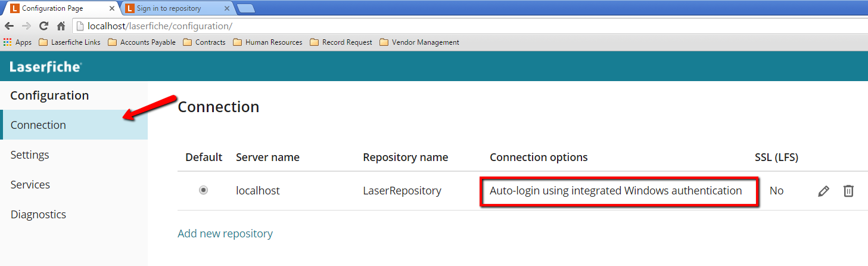Click the Auto-login using integrated Windows authentication text
Viewport: 868px width, 266px height.
616,191
